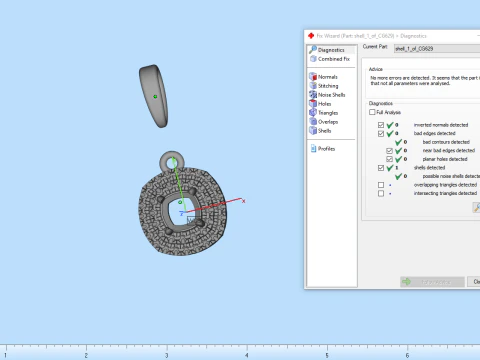The height and width of the screenshot is (360, 480).
Task: Click the Close button in Fix Wizard
Action: click(474, 282)
